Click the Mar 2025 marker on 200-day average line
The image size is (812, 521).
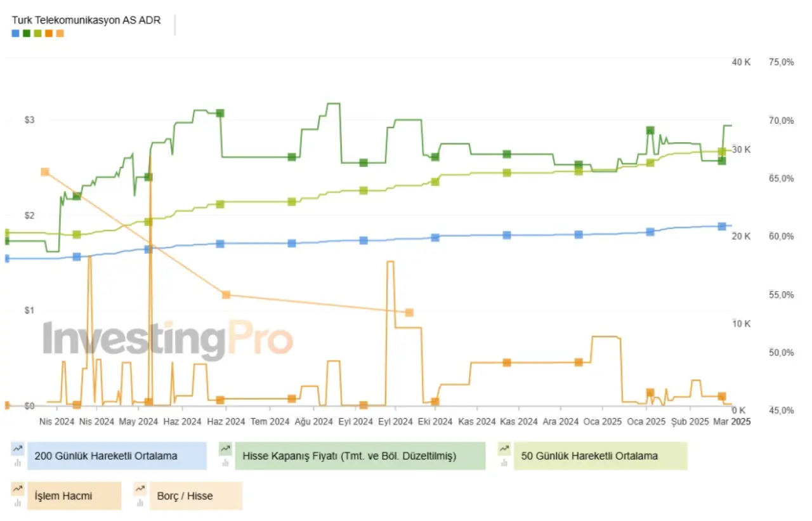tap(721, 226)
